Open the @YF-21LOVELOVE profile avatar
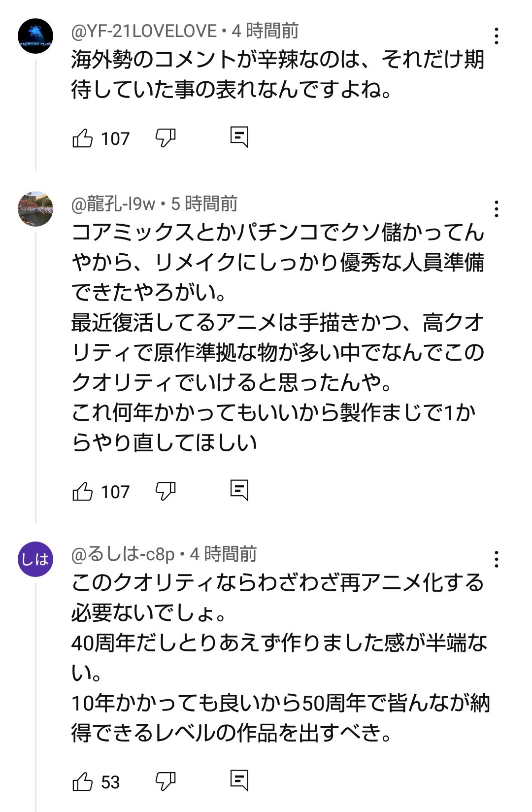532x812 pixels. click(35, 36)
